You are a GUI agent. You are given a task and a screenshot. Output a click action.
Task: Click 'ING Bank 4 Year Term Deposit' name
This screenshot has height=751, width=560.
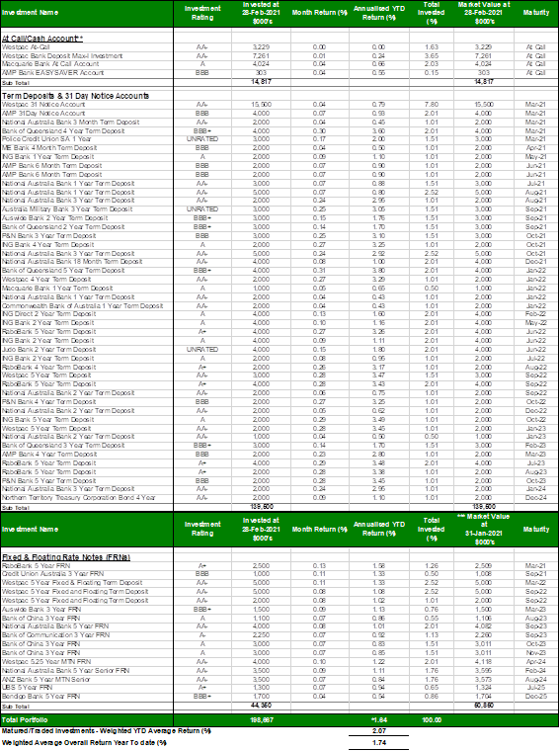coord(47,245)
